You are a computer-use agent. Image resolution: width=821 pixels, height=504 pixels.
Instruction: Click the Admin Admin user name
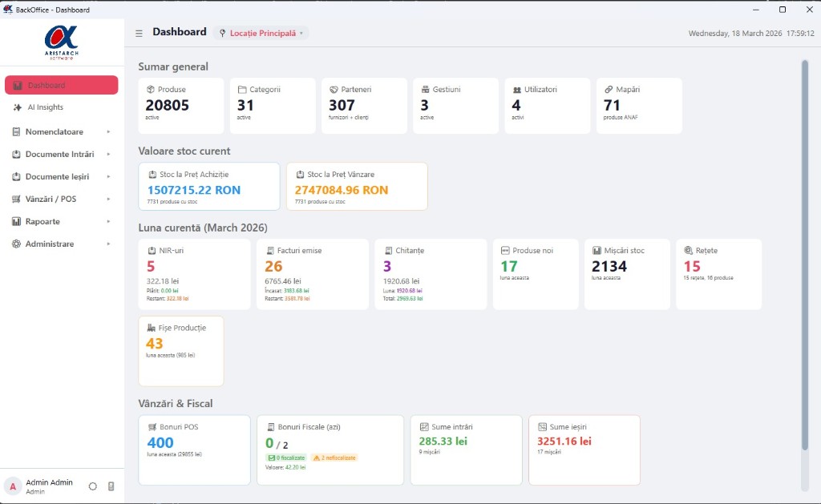tap(49, 482)
